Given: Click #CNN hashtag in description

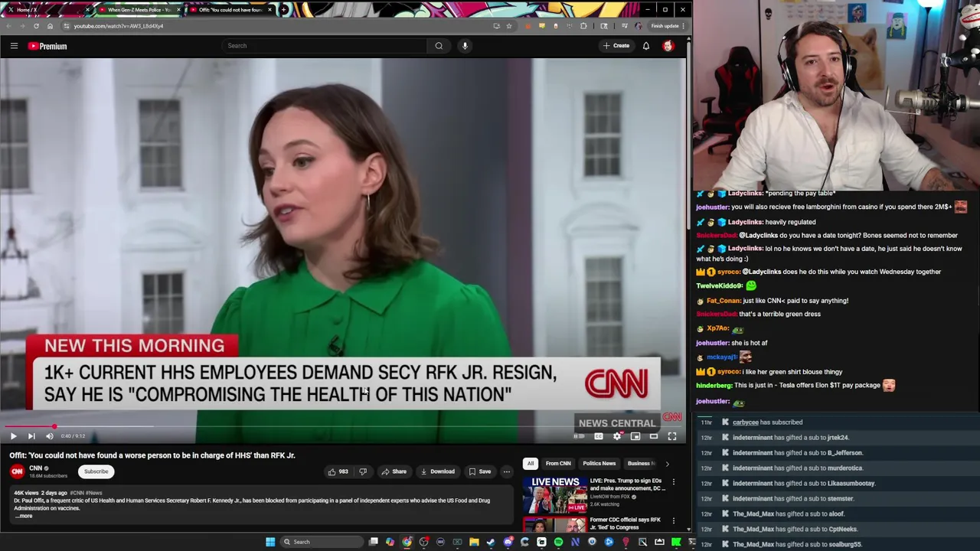Looking at the screenshot, I should pos(77,493).
